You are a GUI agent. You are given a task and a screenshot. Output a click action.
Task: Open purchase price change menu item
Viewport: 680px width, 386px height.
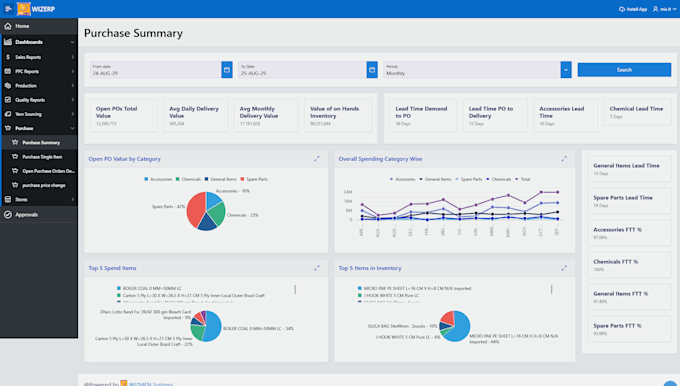pyautogui.click(x=40, y=185)
